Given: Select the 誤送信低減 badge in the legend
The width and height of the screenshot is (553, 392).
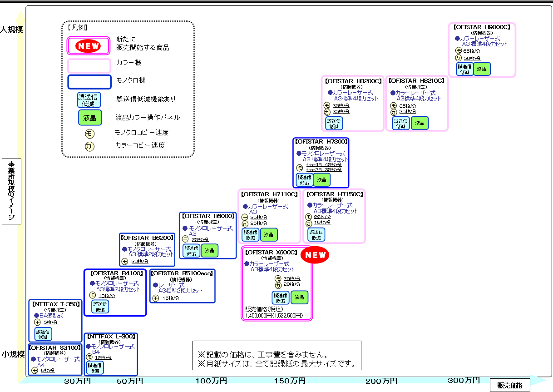Looking at the screenshot, I should point(89,99).
